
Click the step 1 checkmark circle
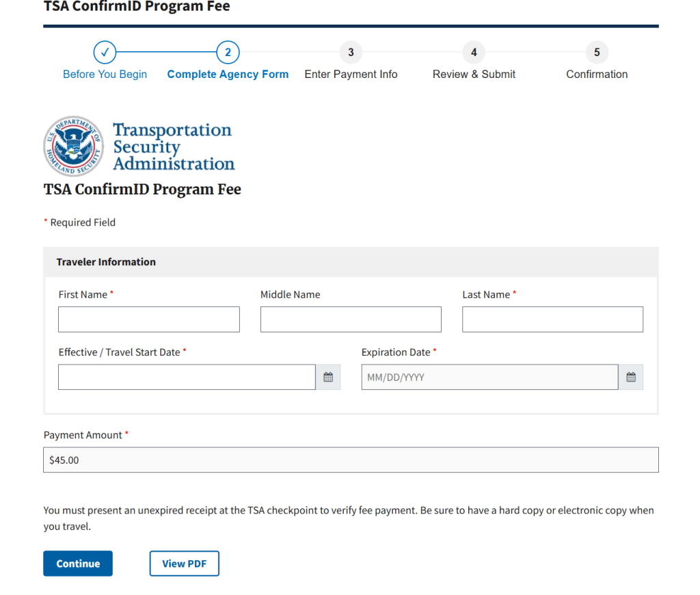click(105, 52)
